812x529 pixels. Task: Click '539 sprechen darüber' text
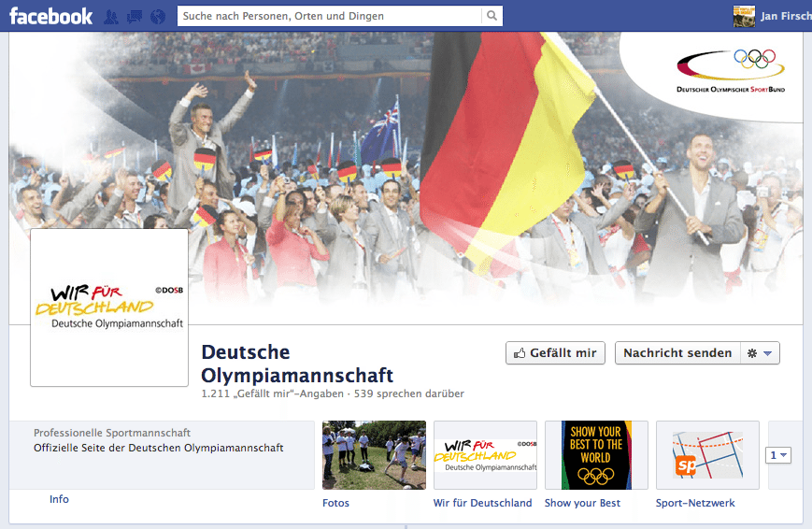pyautogui.click(x=409, y=393)
